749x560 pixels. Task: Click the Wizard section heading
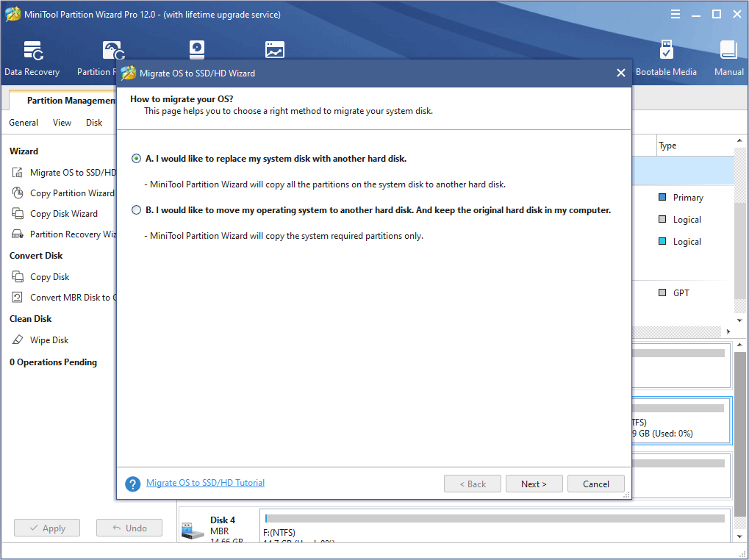click(24, 151)
